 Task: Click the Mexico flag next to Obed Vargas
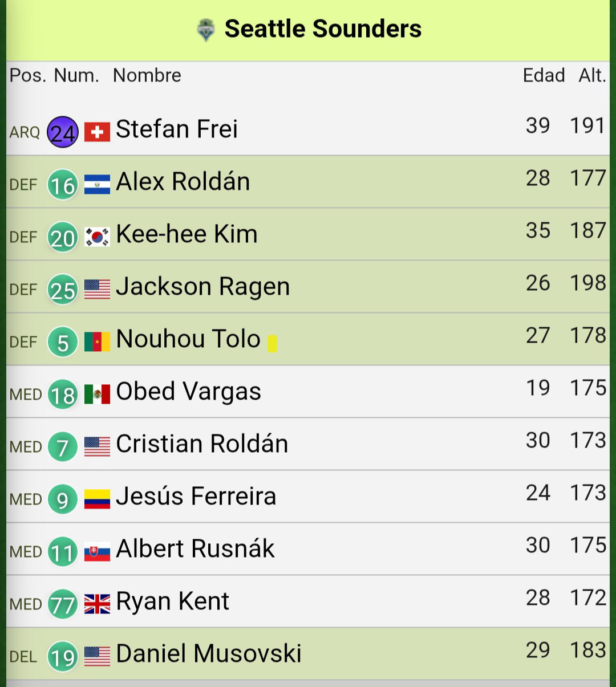[97, 395]
